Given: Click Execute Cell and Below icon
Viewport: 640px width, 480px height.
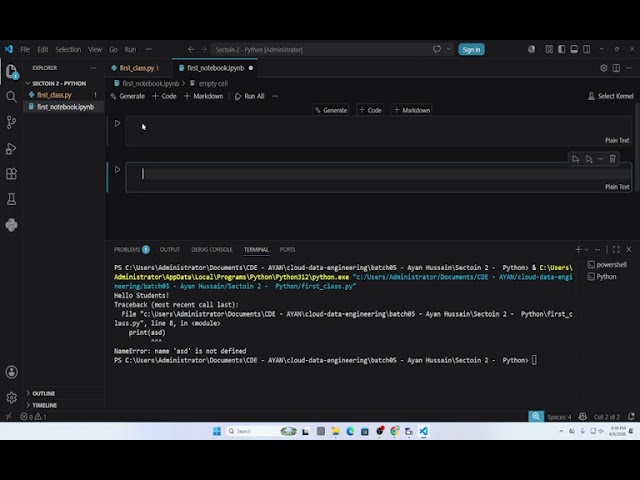Looking at the screenshot, I should [x=589, y=159].
